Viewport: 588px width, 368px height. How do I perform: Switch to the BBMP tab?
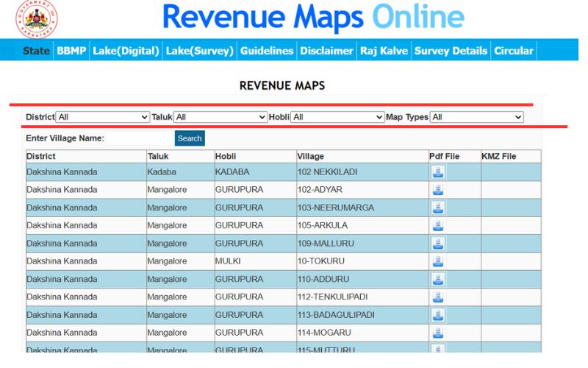coord(71,51)
